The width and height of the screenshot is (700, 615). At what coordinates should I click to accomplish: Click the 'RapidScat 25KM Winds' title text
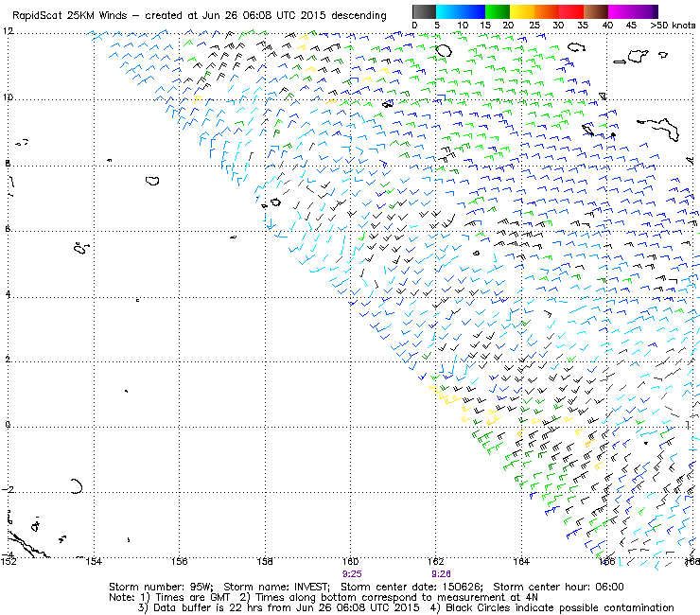[69, 15]
